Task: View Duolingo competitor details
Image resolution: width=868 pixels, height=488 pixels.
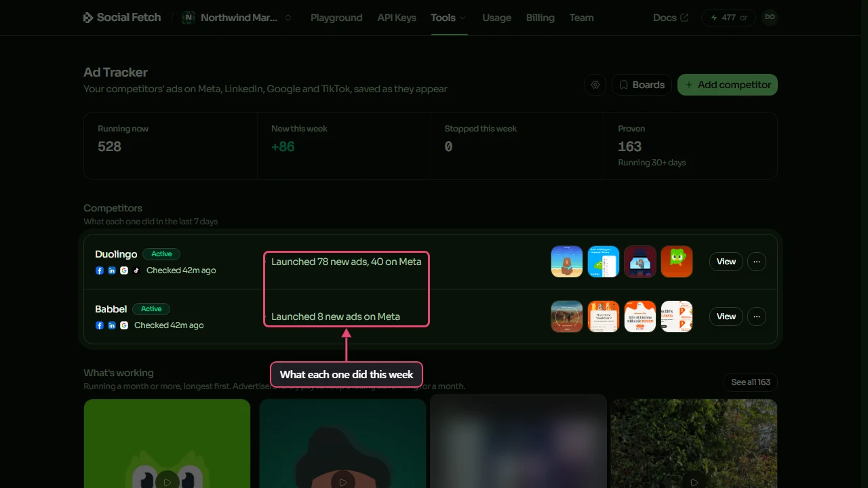Action: click(726, 262)
